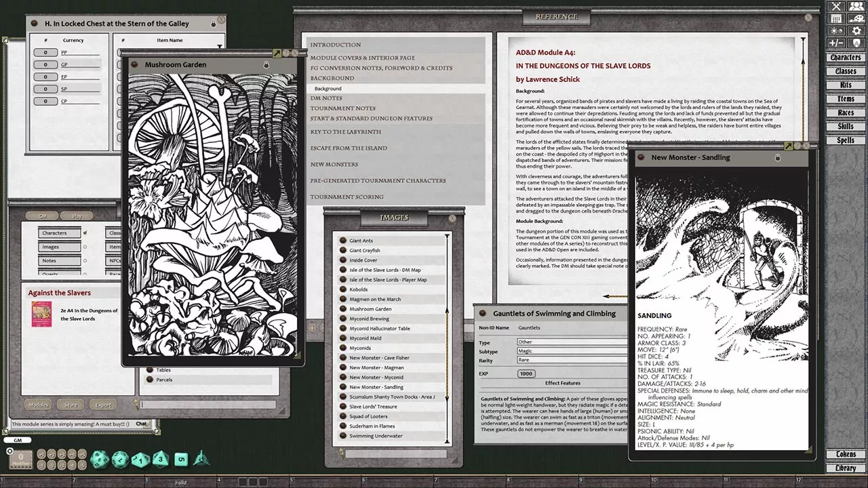Click the Against the Slavers module cover thumbnail

pos(41,314)
